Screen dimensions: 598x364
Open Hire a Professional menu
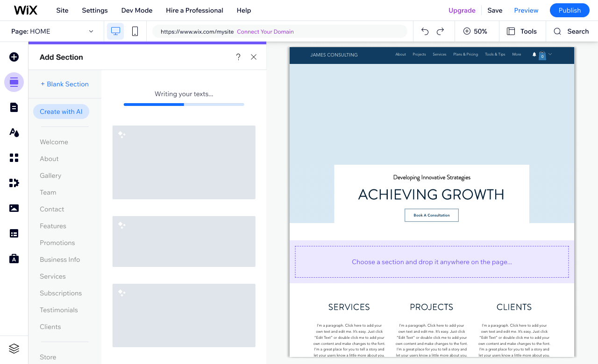[194, 10]
